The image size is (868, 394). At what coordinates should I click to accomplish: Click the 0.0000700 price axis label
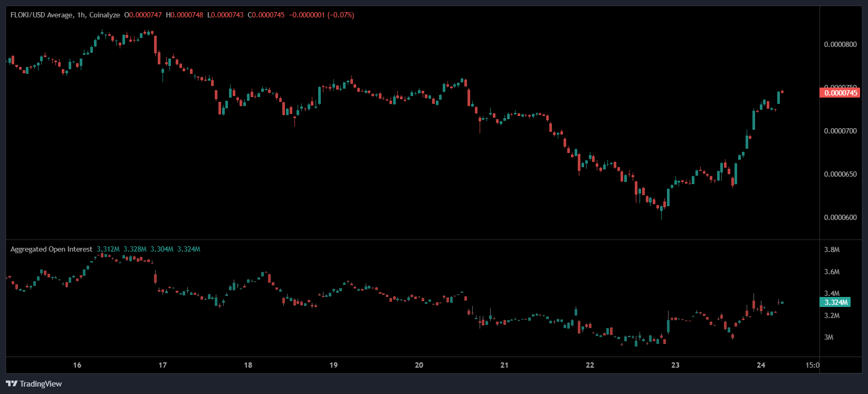[x=840, y=131]
